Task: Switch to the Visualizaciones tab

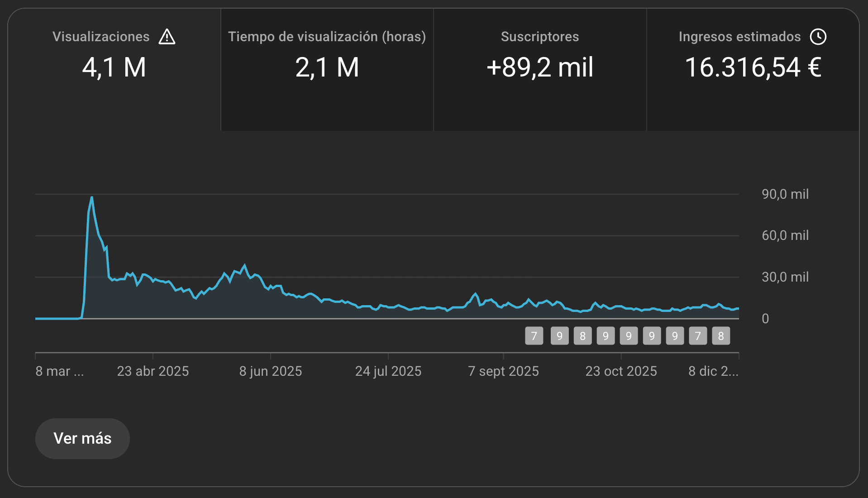Action: (114, 69)
